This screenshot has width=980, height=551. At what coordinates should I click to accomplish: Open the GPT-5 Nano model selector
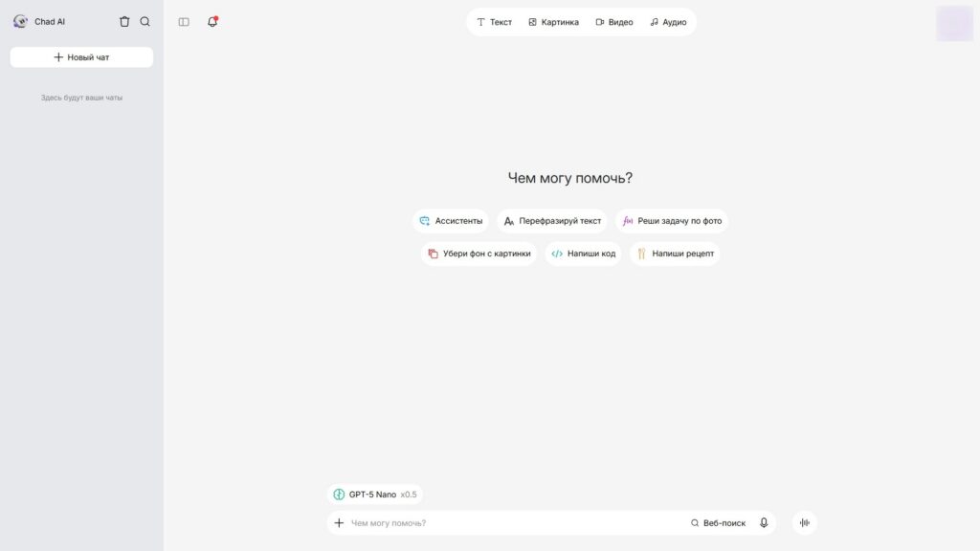(374, 495)
